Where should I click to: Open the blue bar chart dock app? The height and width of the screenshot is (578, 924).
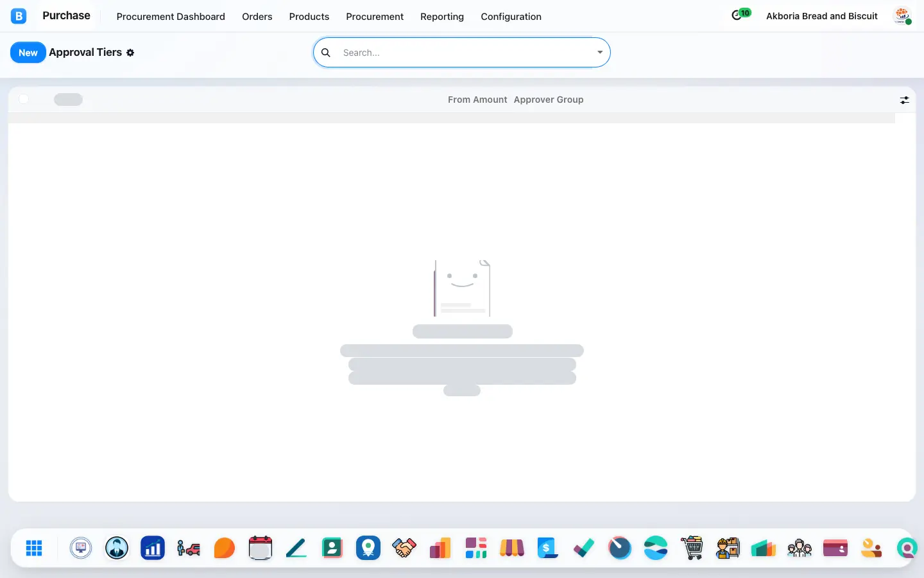click(x=153, y=548)
